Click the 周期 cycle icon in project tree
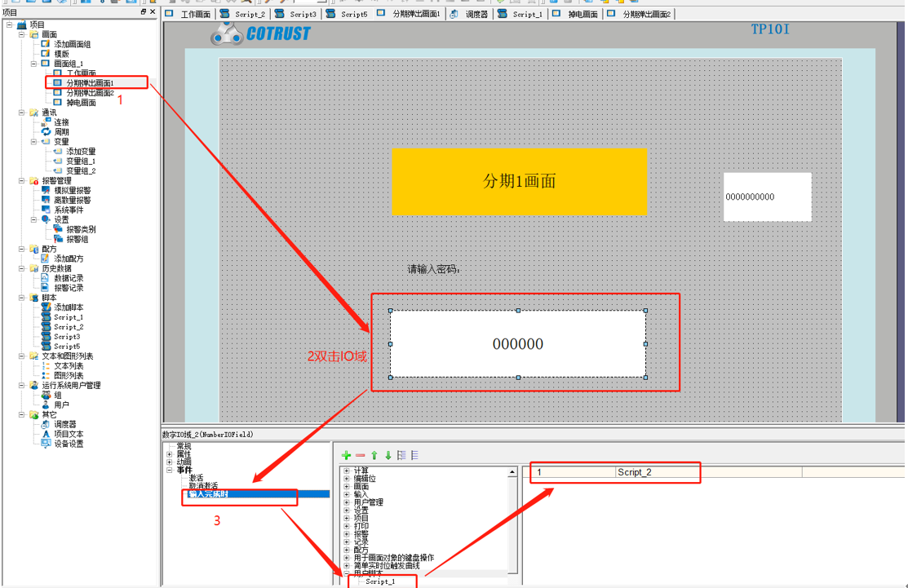The height and width of the screenshot is (588, 908). (x=46, y=132)
